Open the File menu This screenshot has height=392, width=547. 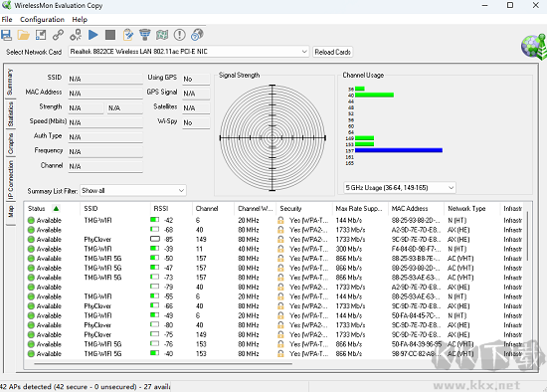point(7,20)
